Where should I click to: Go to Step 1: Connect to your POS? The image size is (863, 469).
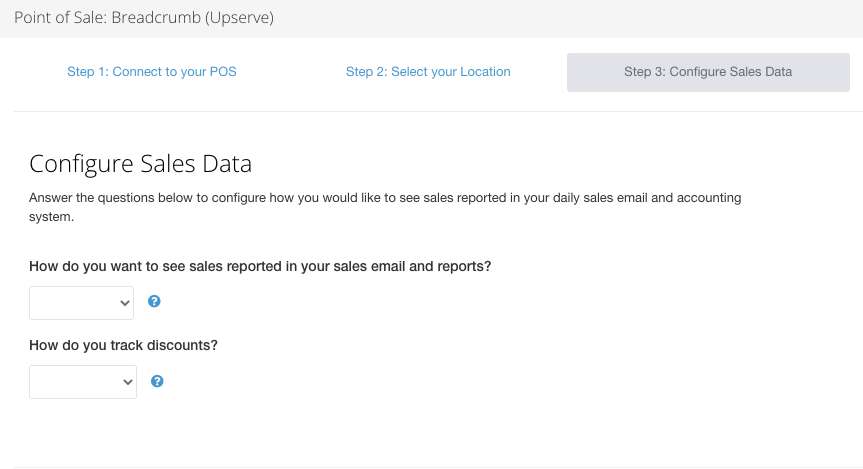[152, 72]
